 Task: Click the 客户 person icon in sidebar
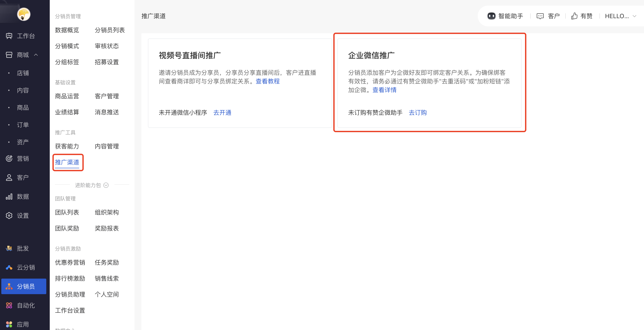(x=9, y=178)
